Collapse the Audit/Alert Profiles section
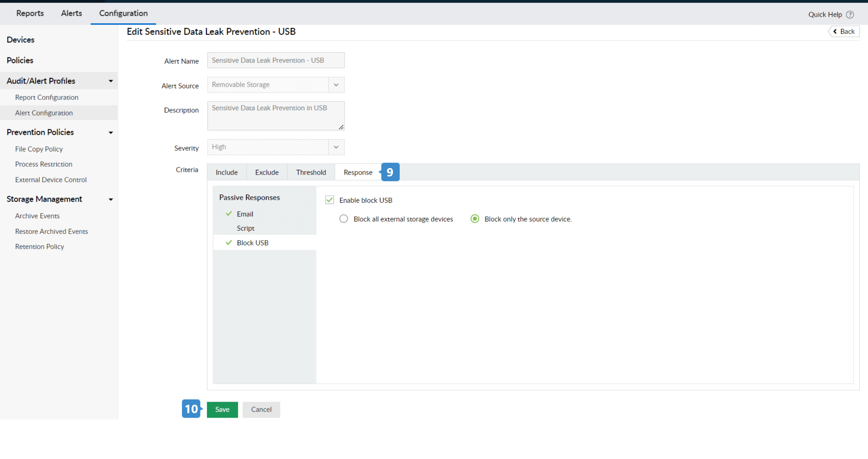Viewport: 868px width, 459px height. [111, 81]
